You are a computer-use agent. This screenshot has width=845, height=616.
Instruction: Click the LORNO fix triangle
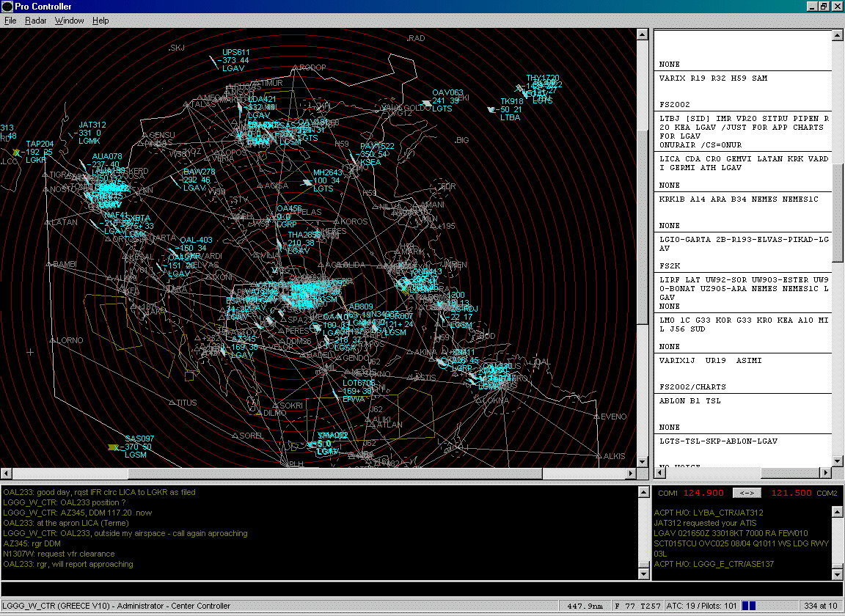52,340
